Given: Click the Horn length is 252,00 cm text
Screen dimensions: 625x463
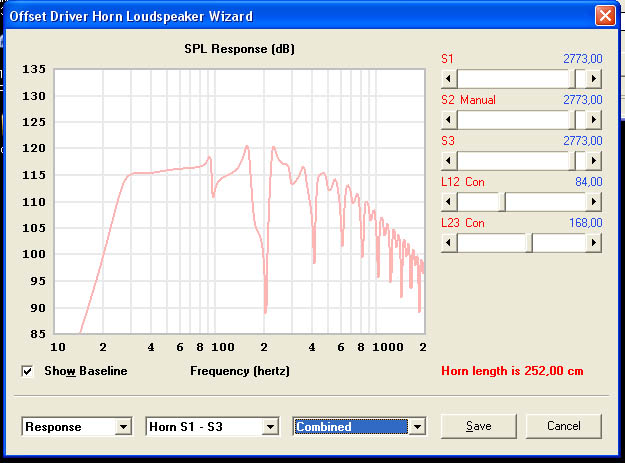Looking at the screenshot, I should 512,371.
